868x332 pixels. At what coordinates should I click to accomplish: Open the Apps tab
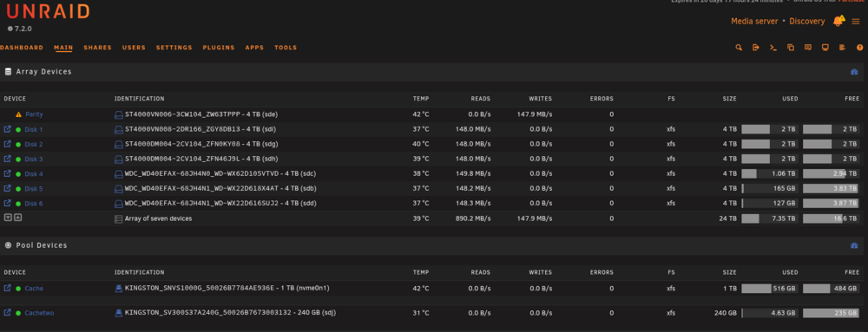(x=254, y=48)
